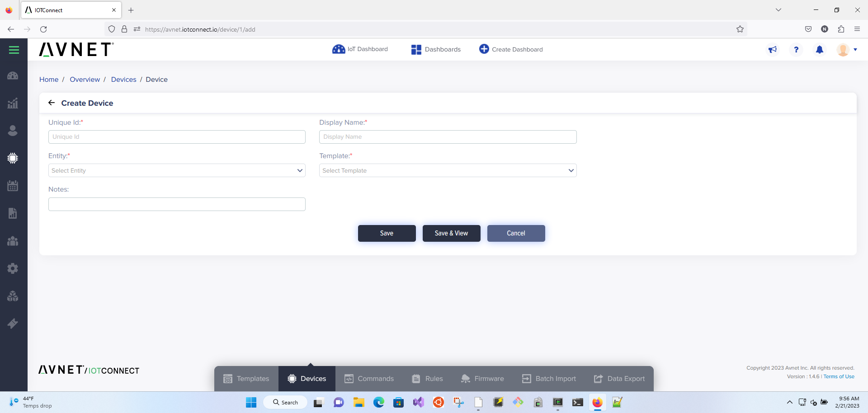868x413 pixels.
Task: Expand the profile dropdown arrow
Action: pyautogui.click(x=855, y=50)
